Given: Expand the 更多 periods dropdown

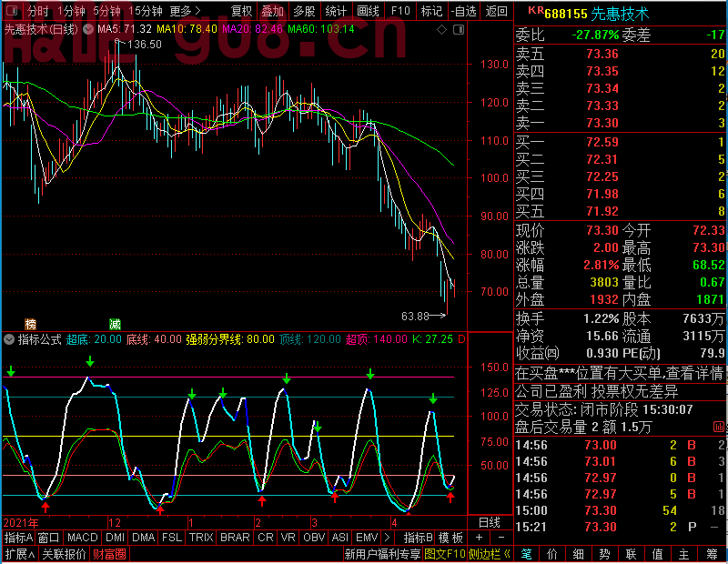Looking at the screenshot, I should click(x=186, y=11).
